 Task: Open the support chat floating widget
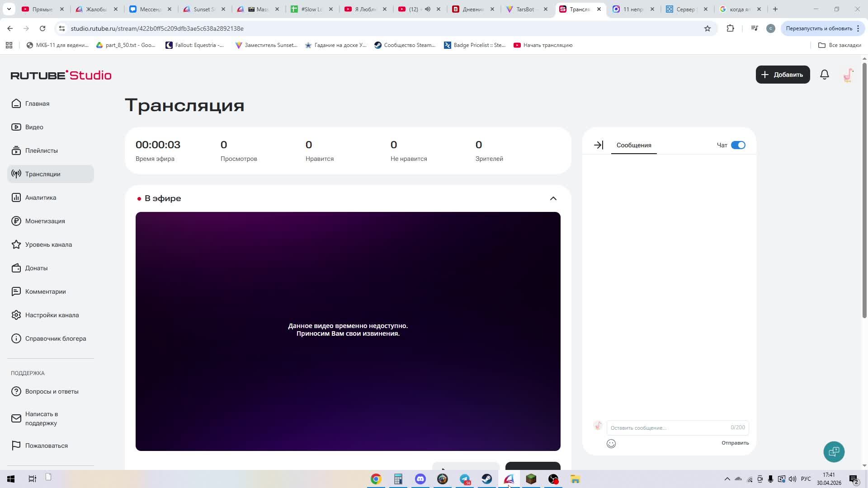834,452
